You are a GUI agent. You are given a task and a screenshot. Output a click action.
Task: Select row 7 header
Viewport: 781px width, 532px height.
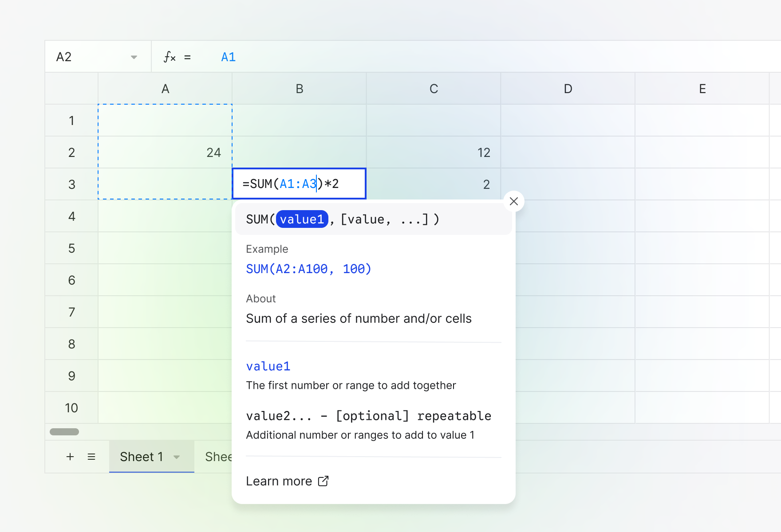point(71,312)
